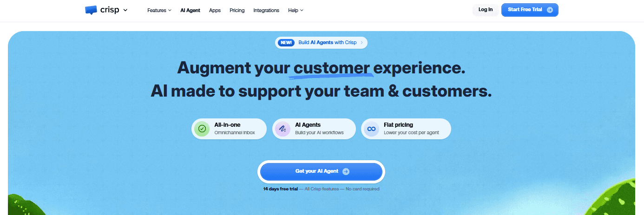644x215 pixels.
Task: Click the NEW! badge in announcement banner
Action: pos(286,42)
